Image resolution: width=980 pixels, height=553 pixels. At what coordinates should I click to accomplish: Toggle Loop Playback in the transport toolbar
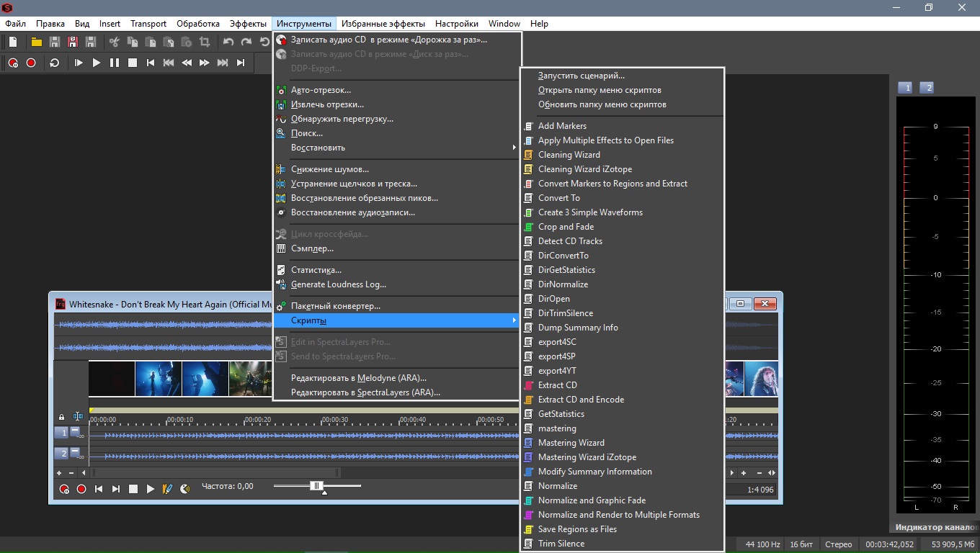pos(54,63)
